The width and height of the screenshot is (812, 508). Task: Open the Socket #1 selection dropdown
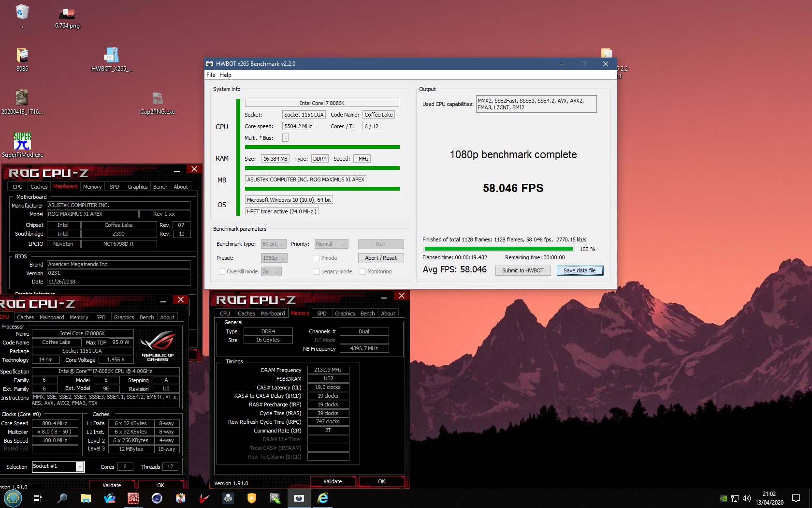click(x=58, y=466)
